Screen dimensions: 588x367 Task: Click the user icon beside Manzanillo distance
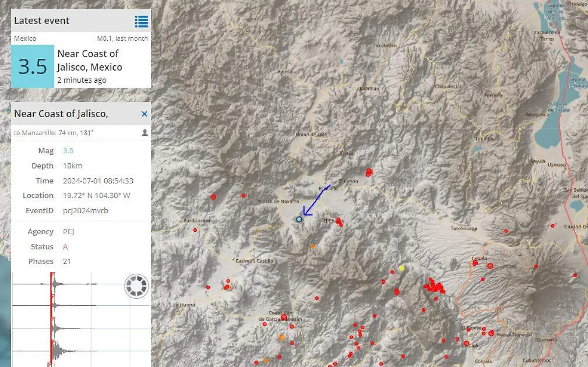[145, 133]
